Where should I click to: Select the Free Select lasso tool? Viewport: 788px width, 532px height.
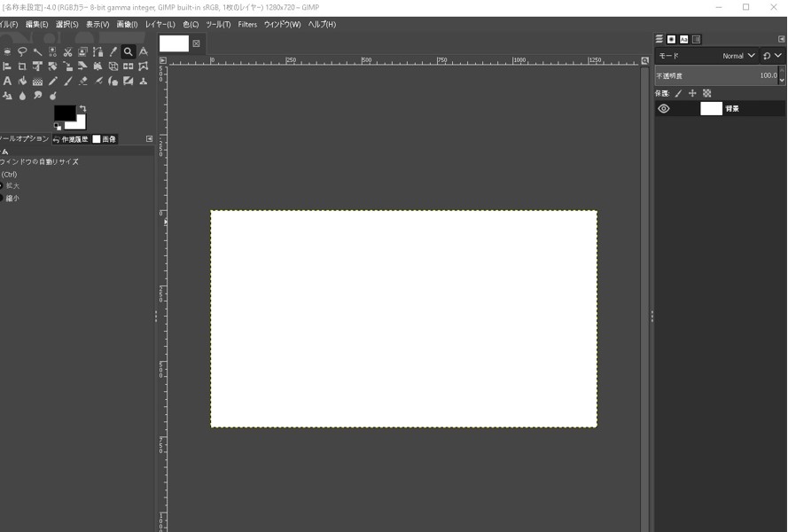22,52
